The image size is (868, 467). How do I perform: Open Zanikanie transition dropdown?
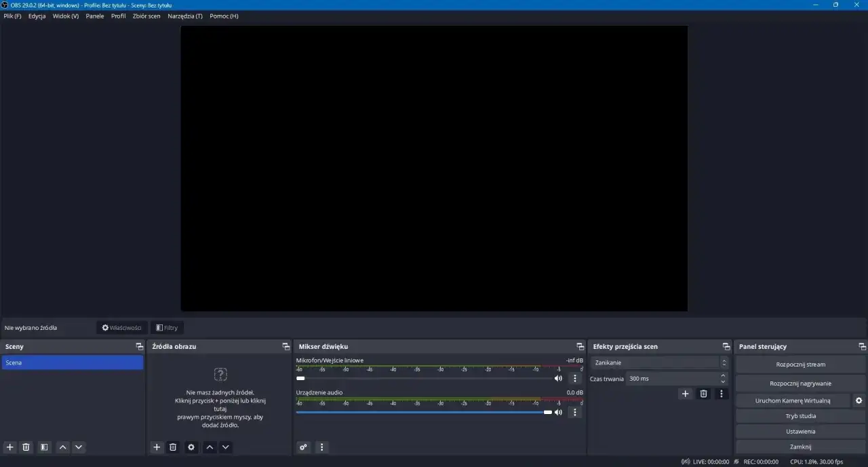660,362
